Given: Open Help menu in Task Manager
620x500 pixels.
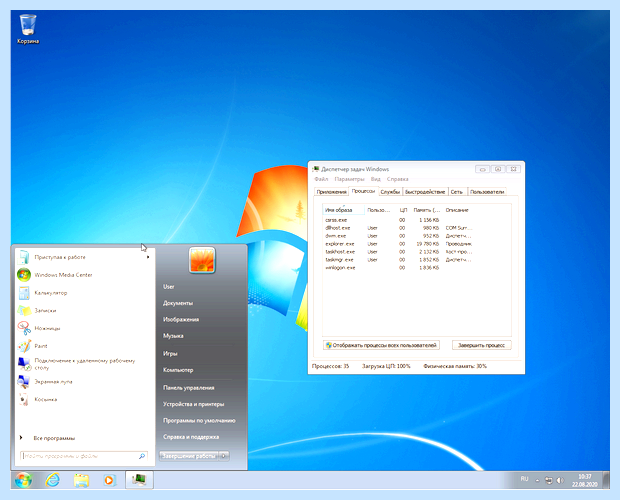Looking at the screenshot, I should [x=397, y=179].
